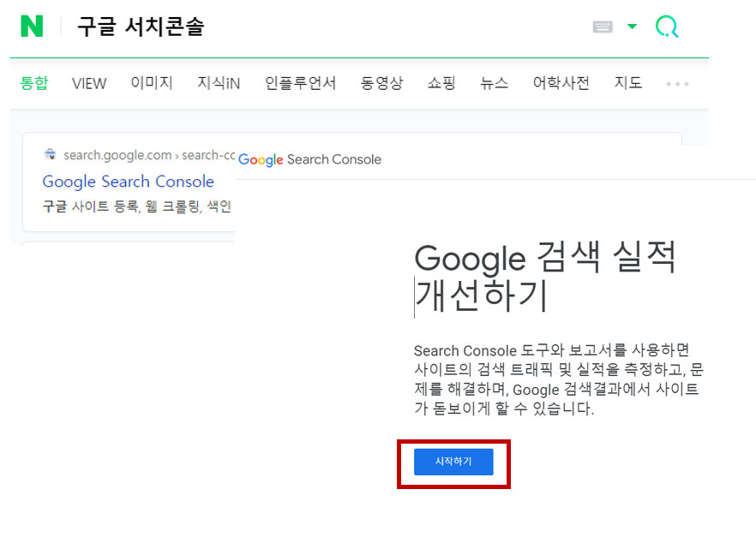Screen dimensions: 756x549
Task: Click the green Naver N logo
Action: click(x=32, y=26)
